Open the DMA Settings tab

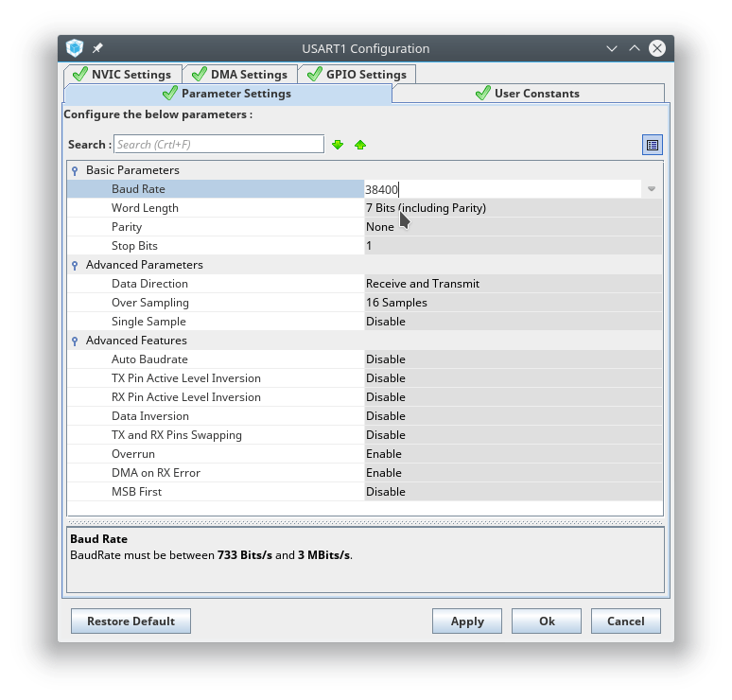pos(240,74)
